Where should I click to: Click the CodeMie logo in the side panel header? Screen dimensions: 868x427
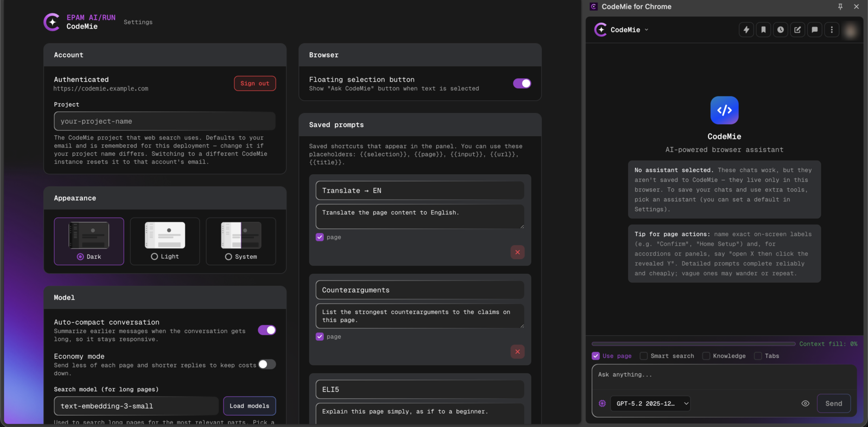601,30
